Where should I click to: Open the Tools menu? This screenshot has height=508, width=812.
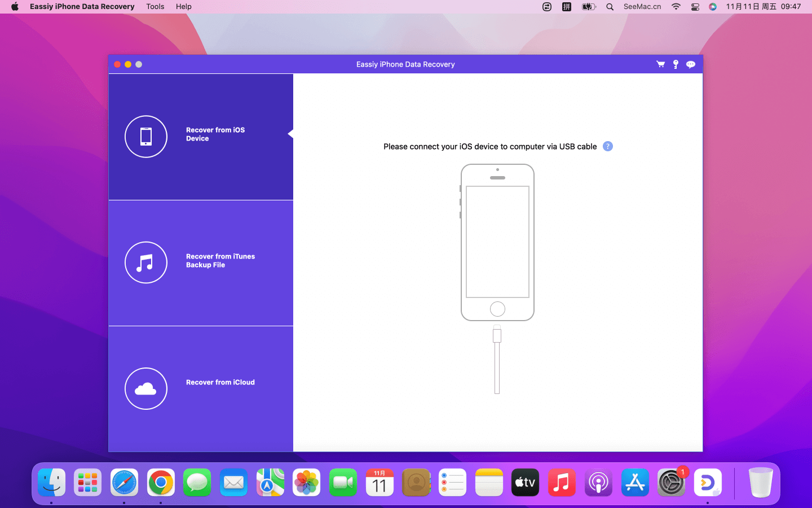point(155,7)
